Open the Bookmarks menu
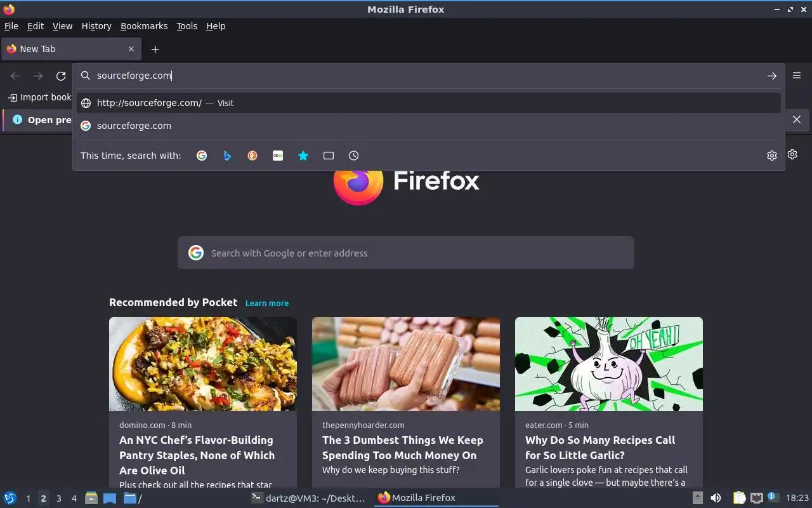Image resolution: width=812 pixels, height=508 pixels. click(144, 26)
